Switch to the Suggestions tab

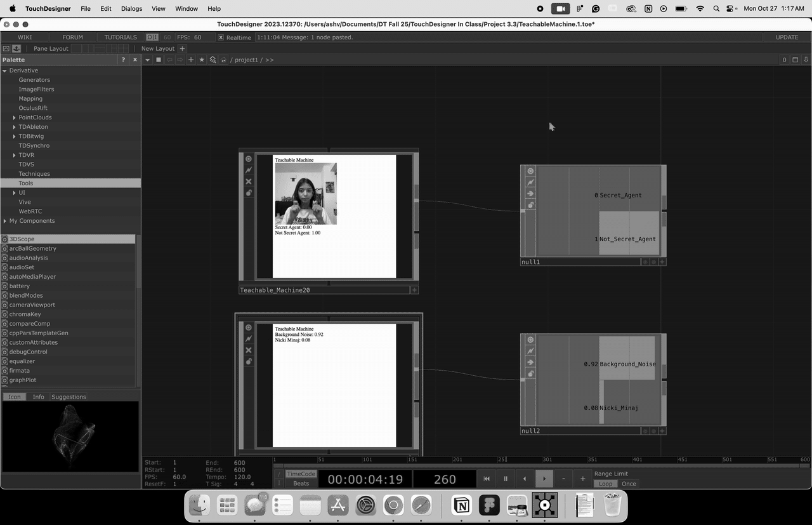(69, 397)
